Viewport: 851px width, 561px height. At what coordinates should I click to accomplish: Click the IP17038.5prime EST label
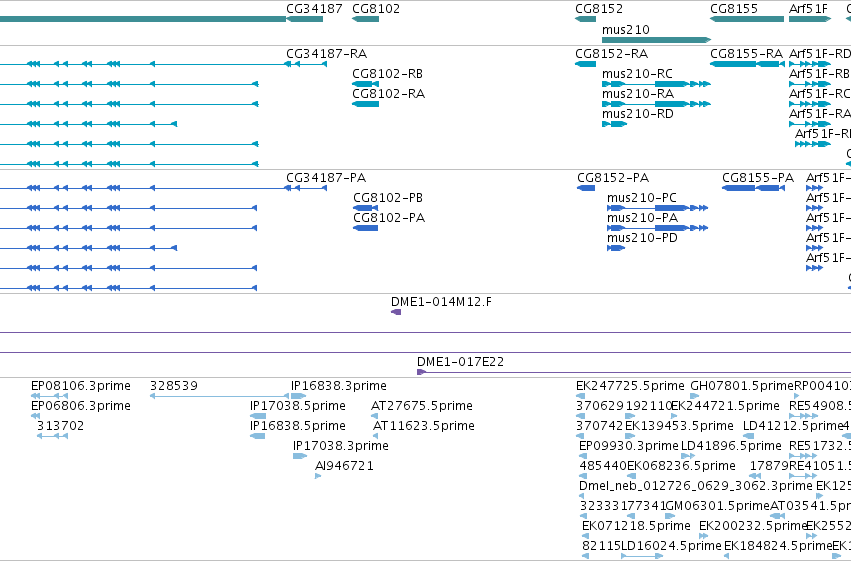(298, 406)
